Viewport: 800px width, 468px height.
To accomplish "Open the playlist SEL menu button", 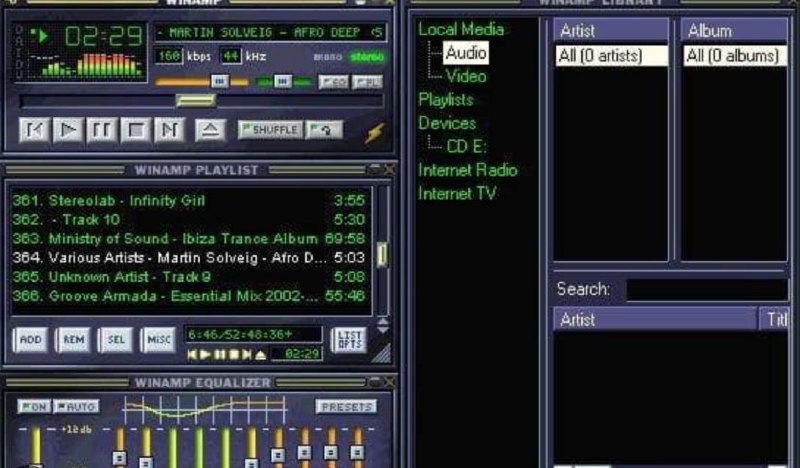I will pos(116,339).
